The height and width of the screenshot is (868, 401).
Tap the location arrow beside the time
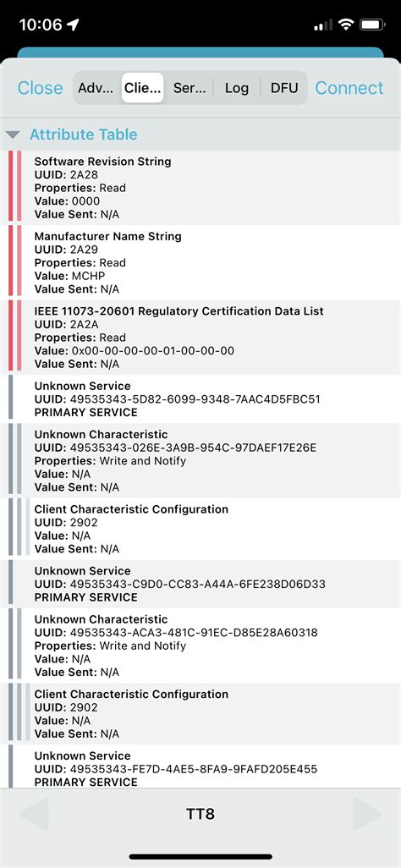coord(73,25)
